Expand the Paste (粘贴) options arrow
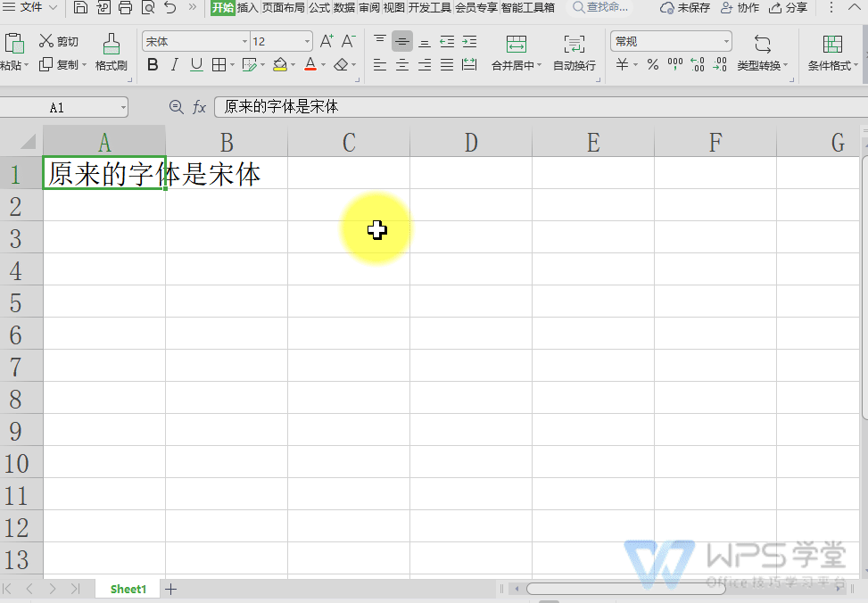The image size is (868, 603). [26, 66]
